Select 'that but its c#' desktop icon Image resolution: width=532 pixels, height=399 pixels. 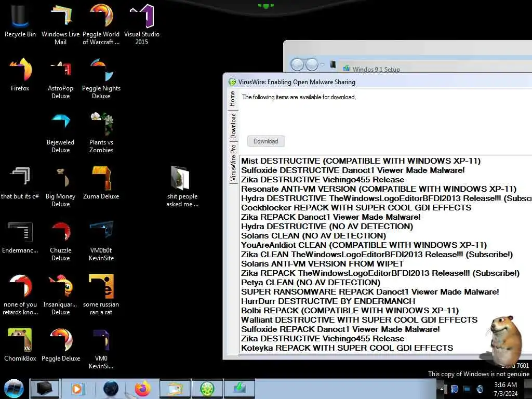[20, 182]
